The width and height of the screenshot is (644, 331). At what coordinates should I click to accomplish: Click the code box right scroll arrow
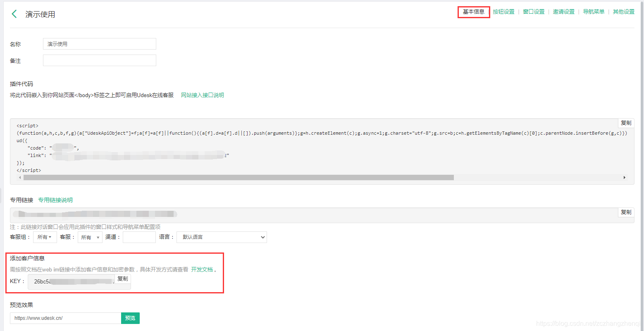click(x=624, y=177)
